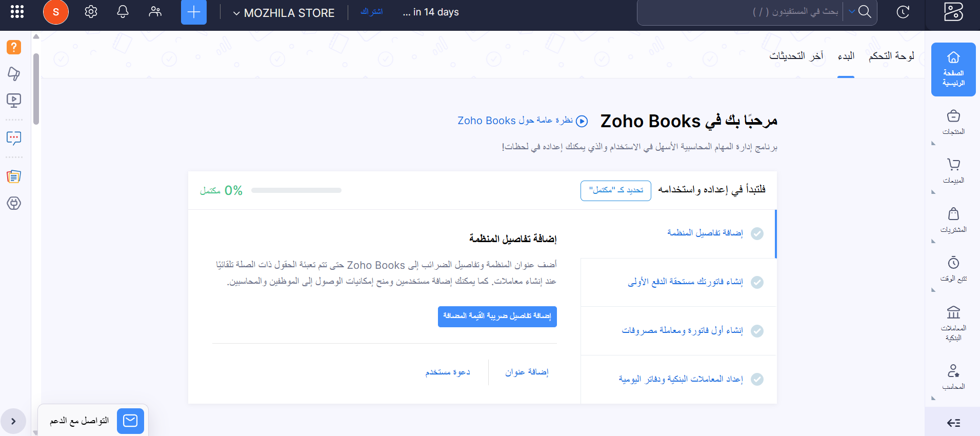Click the search magnifier icon
980x436 pixels.
click(x=865, y=12)
